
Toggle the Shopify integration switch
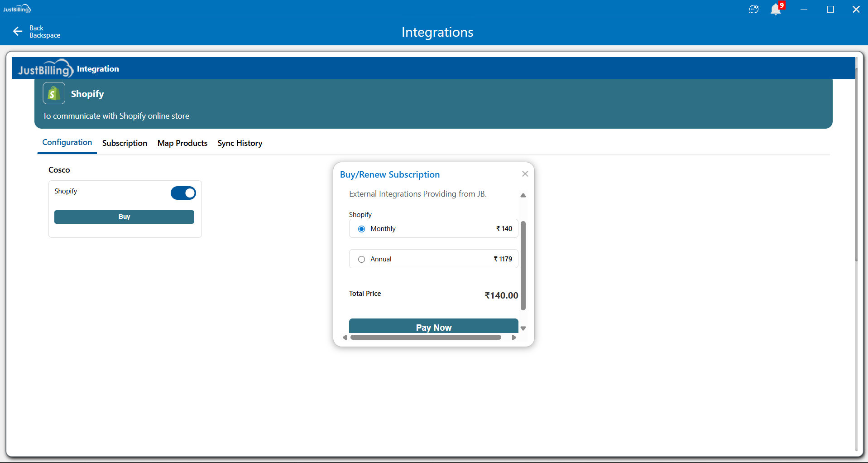click(x=183, y=193)
